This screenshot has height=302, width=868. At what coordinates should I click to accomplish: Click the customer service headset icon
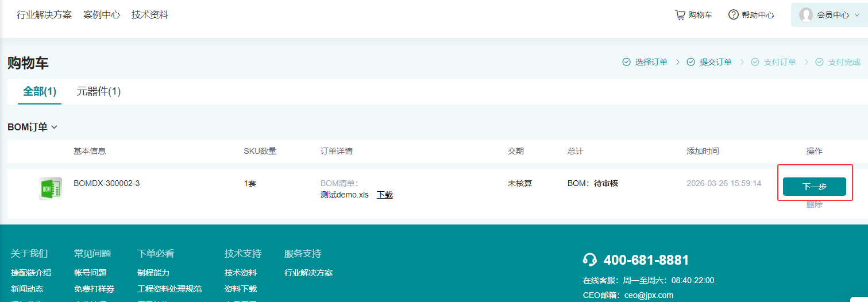point(589,260)
